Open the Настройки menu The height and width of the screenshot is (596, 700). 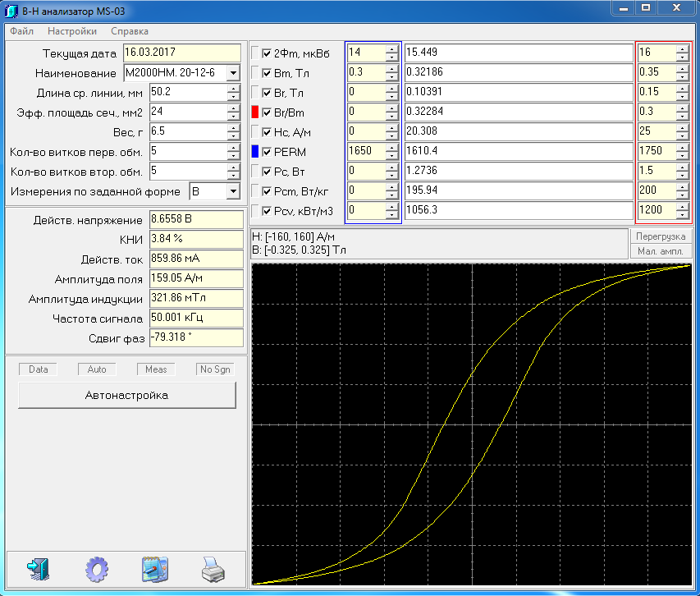pos(72,31)
